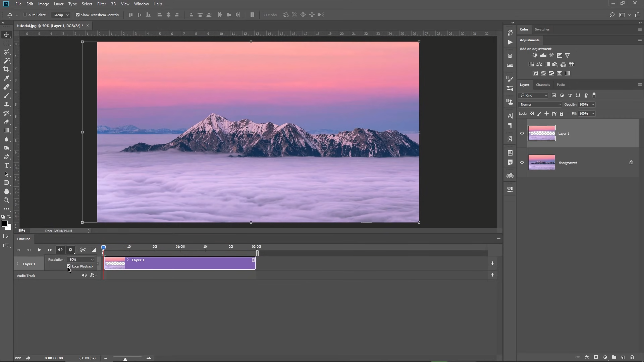Open the Resolution dropdown in timeline
Image resolution: width=644 pixels, height=362 pixels.
pyautogui.click(x=80, y=259)
